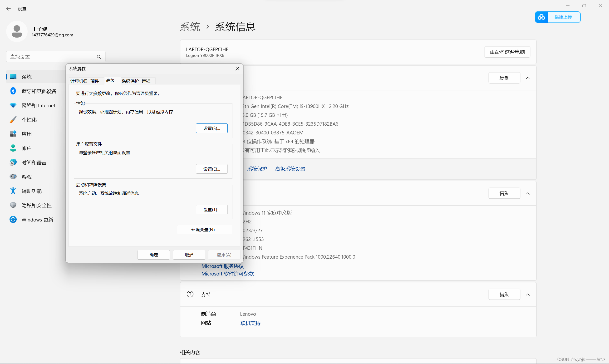Click the Lenovo manufacturer value
The width and height of the screenshot is (609, 364).
point(248,314)
